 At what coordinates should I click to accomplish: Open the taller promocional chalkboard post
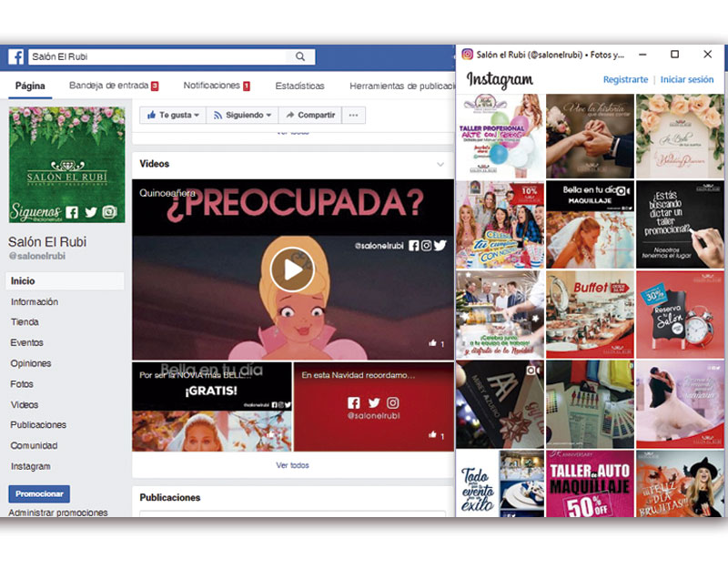pyautogui.click(x=680, y=224)
